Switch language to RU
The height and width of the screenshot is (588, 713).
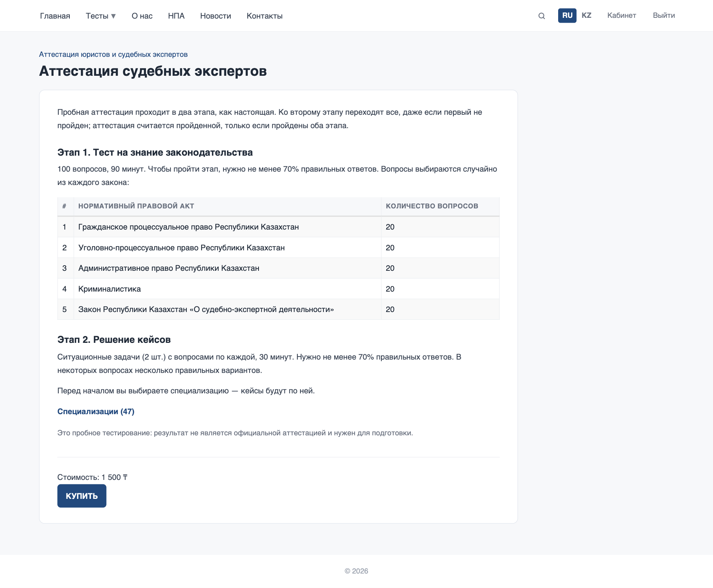point(567,16)
